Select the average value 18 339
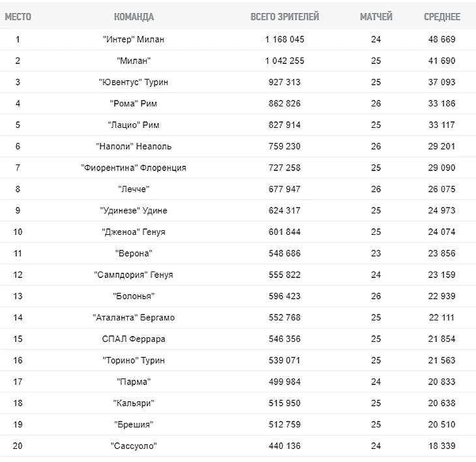 442,446
